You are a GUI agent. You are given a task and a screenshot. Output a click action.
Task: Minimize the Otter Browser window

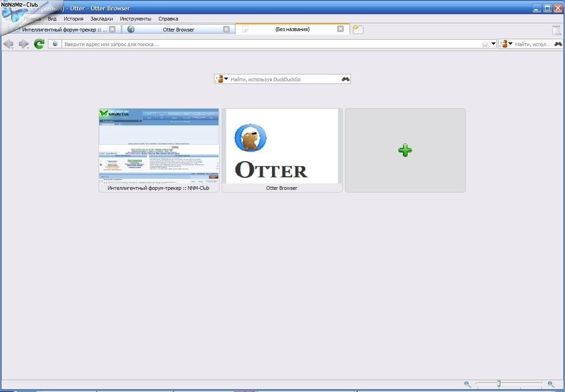click(537, 8)
